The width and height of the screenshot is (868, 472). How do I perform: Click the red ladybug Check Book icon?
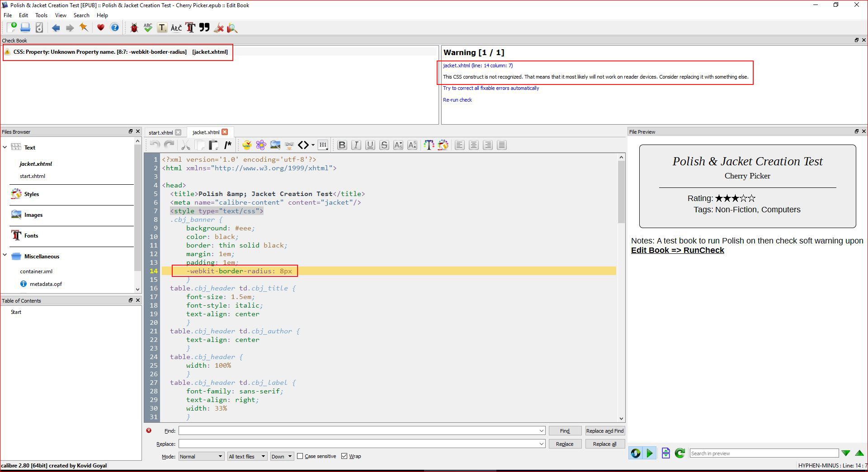point(134,28)
